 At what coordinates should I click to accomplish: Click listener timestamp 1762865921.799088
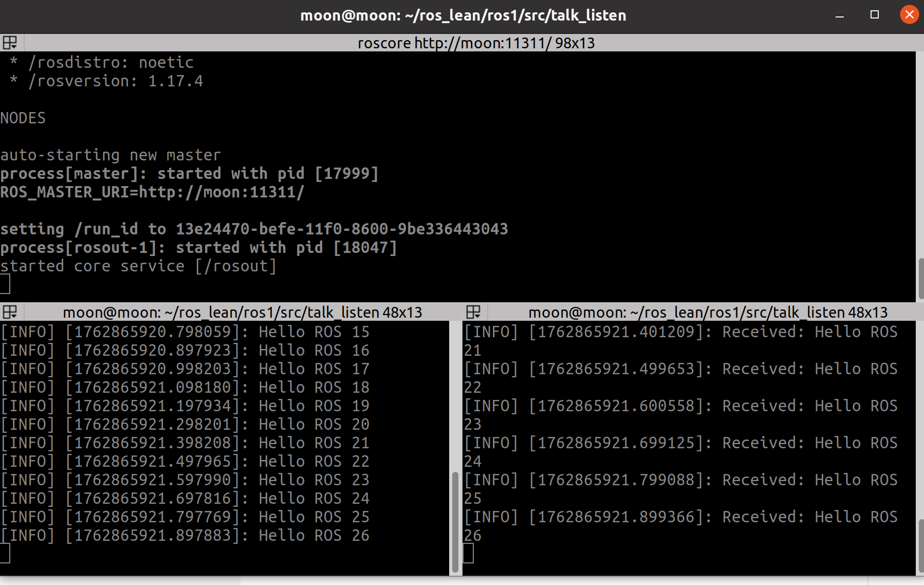pyautogui.click(x=616, y=480)
